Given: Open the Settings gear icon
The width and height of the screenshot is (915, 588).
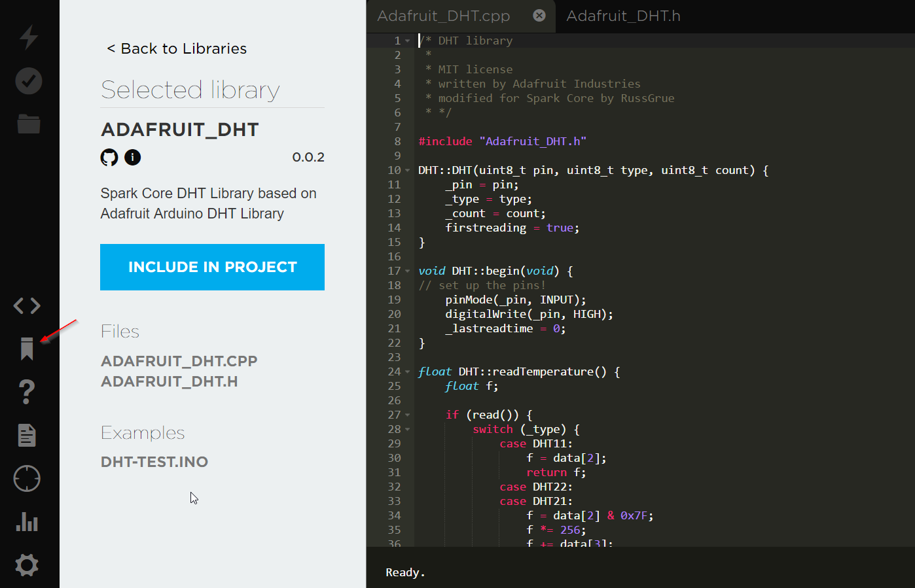Looking at the screenshot, I should [27, 565].
